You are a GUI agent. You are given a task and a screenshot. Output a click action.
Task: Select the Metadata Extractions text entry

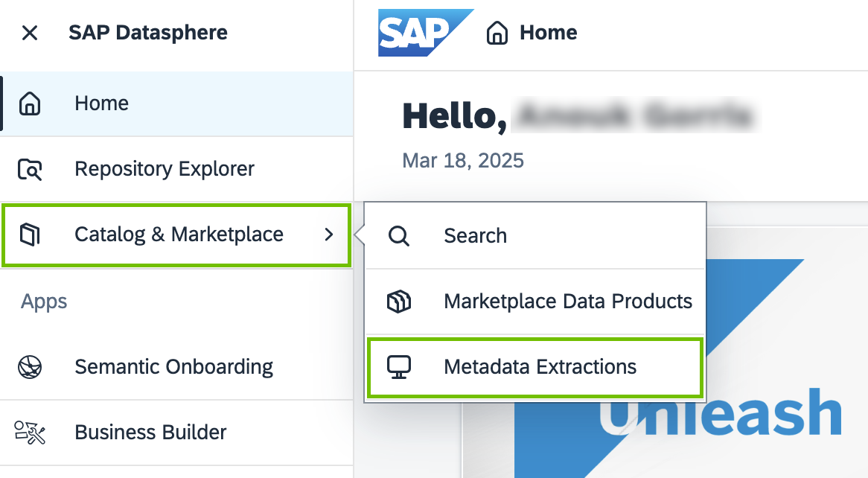(x=540, y=367)
